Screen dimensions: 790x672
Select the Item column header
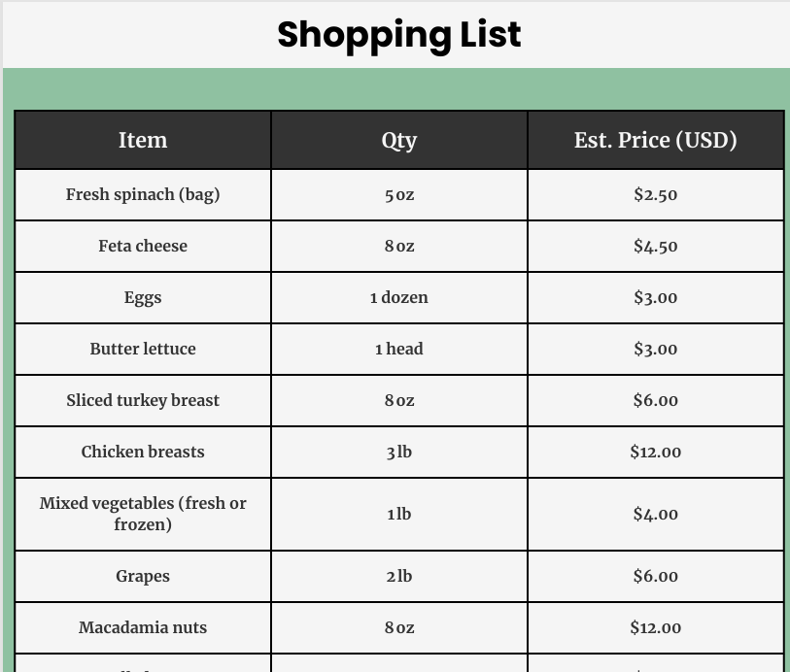(143, 140)
